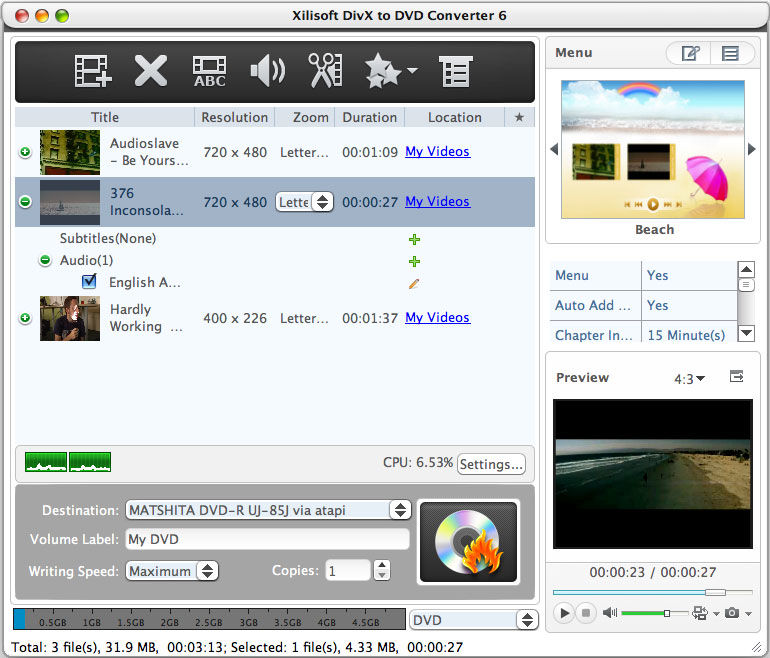This screenshot has height=658, width=770.
Task: Open the 4:3 aspect ratio dropdown
Action: tap(689, 378)
